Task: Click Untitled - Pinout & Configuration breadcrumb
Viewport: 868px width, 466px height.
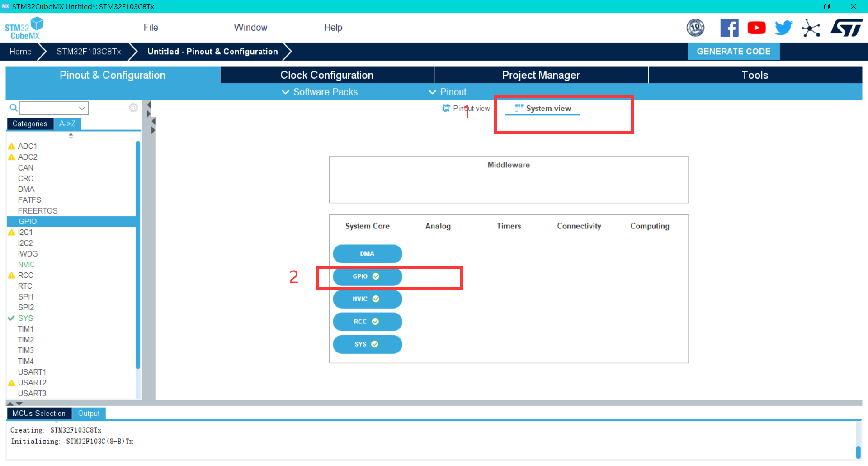Action: point(212,52)
